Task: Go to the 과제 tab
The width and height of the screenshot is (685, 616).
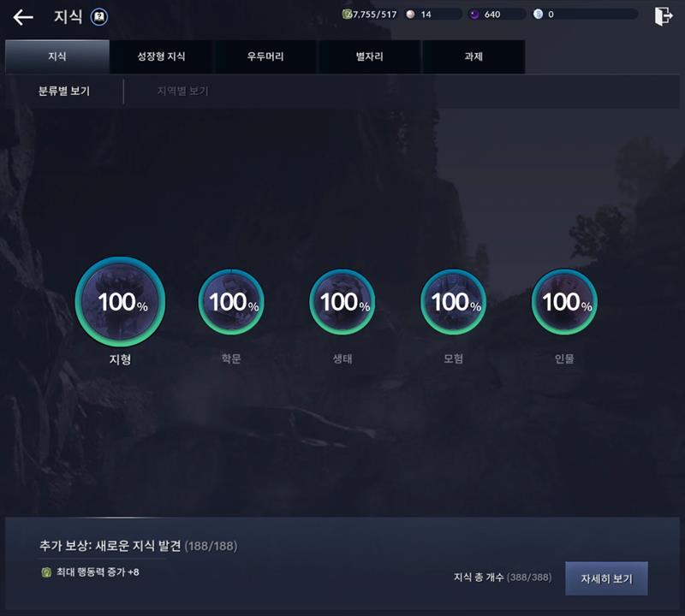Action: tap(474, 56)
